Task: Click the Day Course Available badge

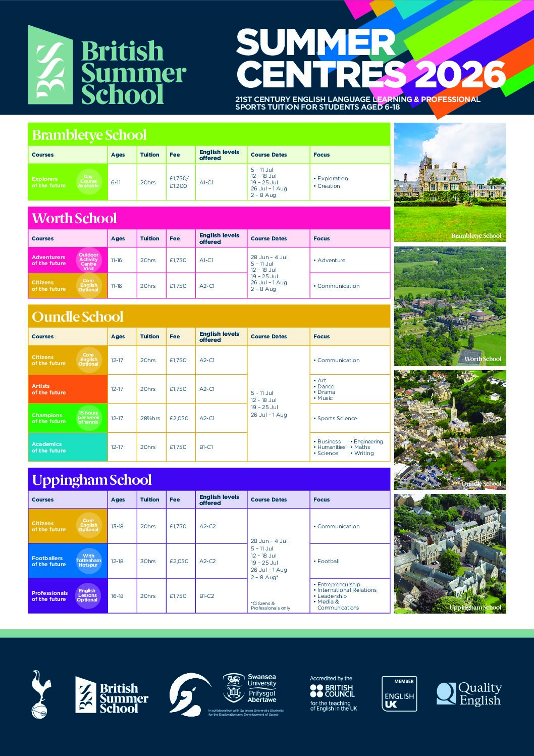Action: point(89,182)
